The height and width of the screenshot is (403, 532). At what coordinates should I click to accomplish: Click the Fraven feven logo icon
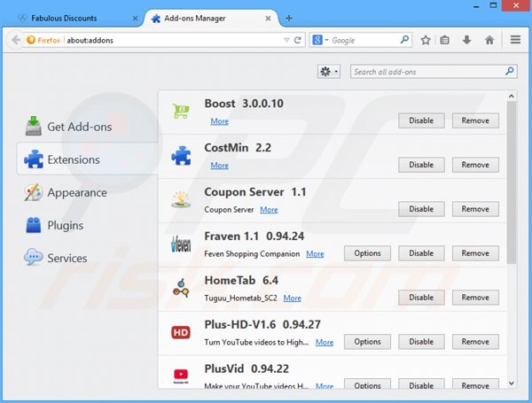coord(181,244)
